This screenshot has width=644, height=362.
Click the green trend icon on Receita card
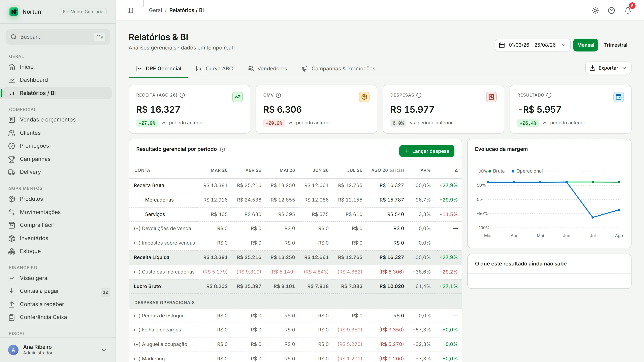pyautogui.click(x=237, y=97)
